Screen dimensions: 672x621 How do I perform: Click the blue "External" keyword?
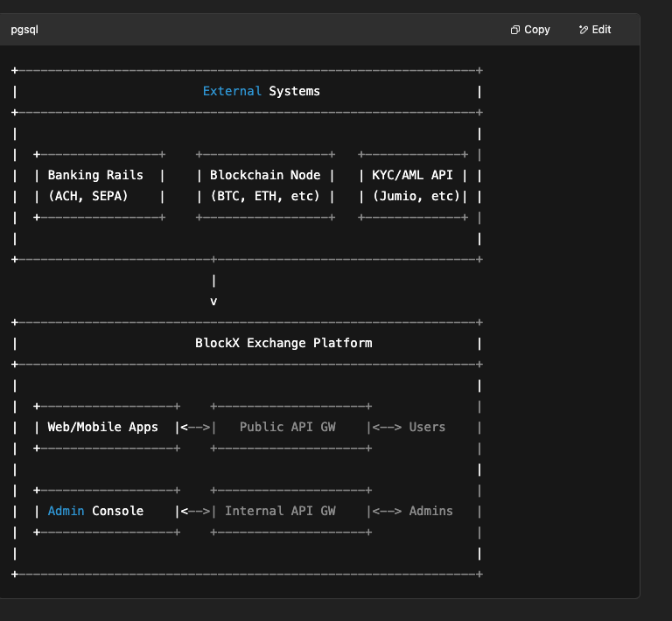tap(232, 91)
